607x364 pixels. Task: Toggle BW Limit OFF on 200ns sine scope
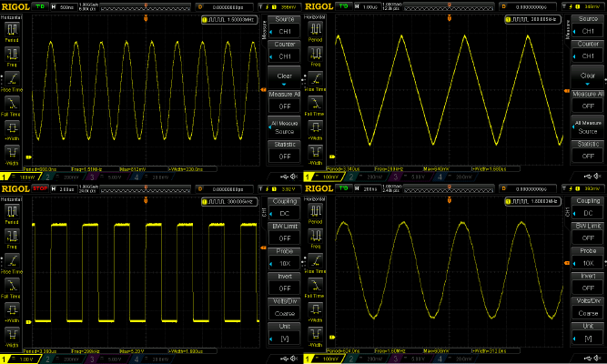pos(588,234)
